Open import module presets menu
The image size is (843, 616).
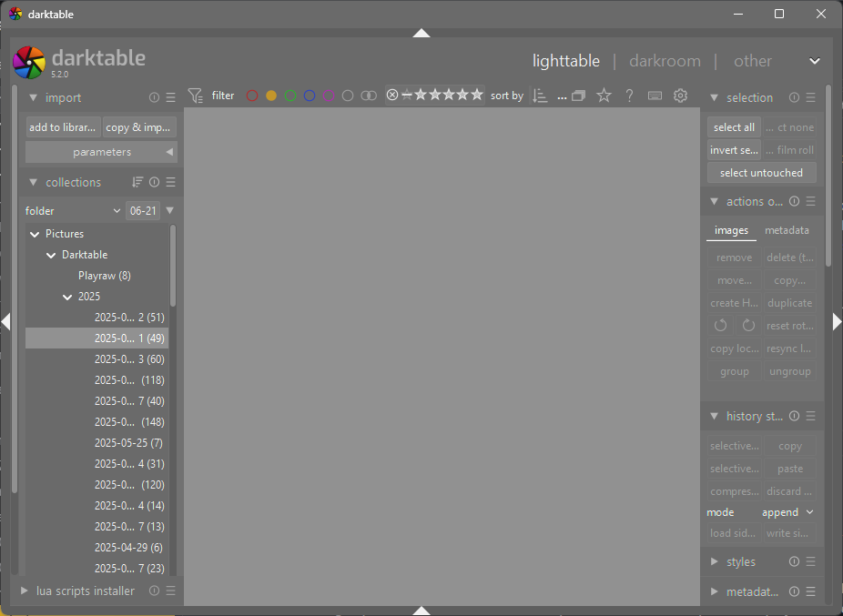click(170, 97)
